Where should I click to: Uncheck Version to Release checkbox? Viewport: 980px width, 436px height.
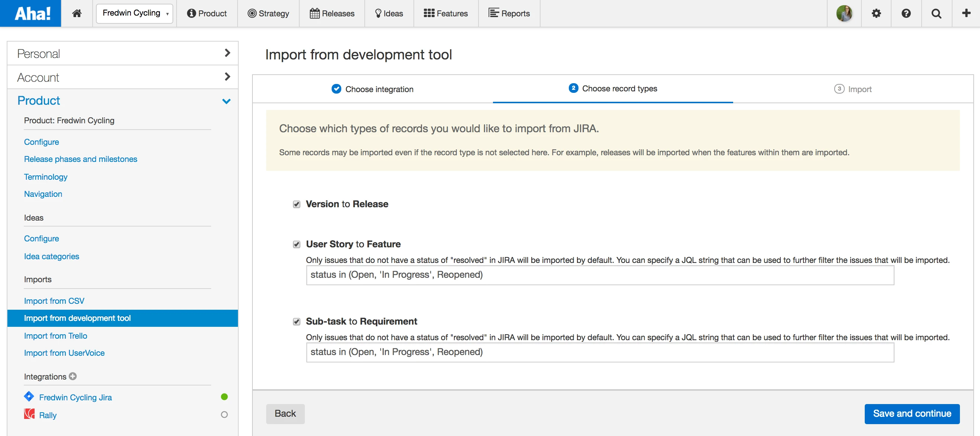coord(297,205)
